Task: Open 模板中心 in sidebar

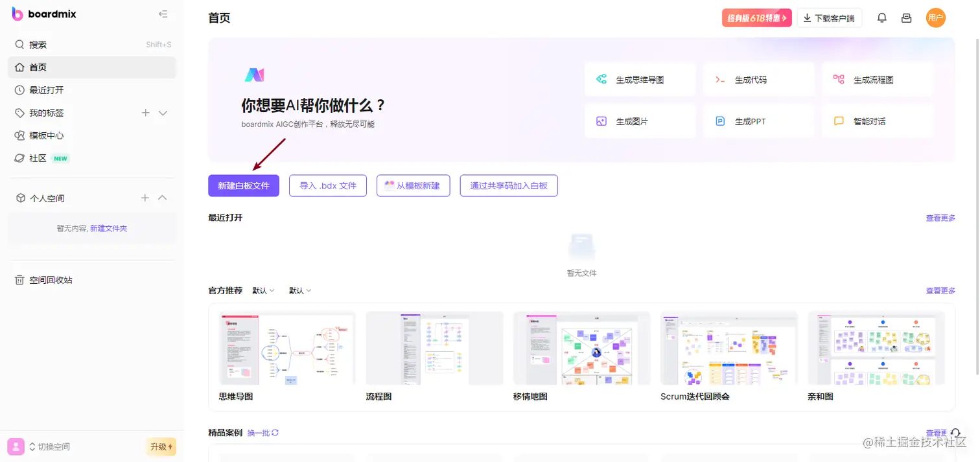Action: pos(92,135)
